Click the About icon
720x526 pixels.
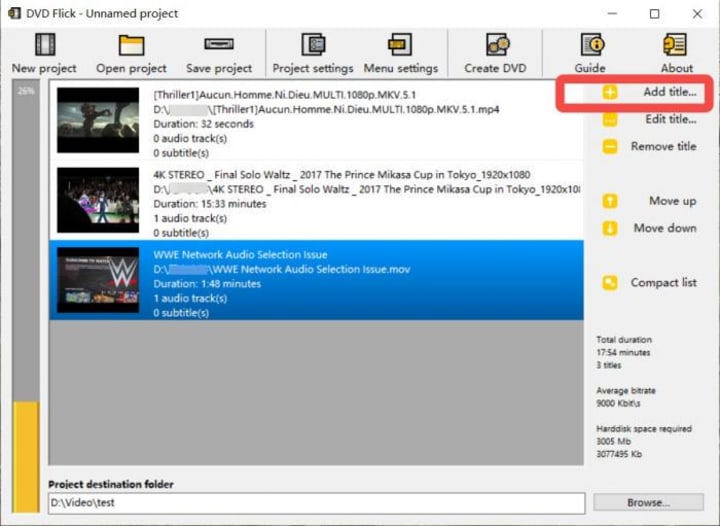pos(675,45)
